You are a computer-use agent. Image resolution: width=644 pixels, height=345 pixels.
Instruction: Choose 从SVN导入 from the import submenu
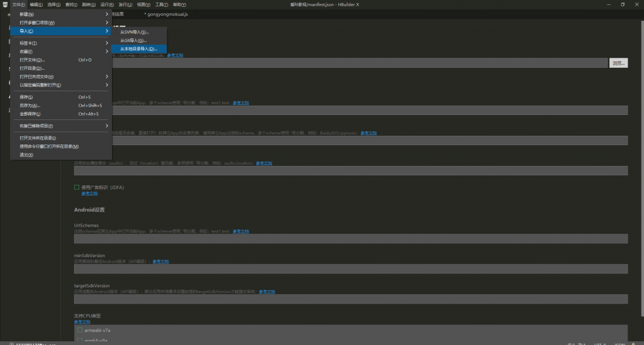tap(135, 32)
